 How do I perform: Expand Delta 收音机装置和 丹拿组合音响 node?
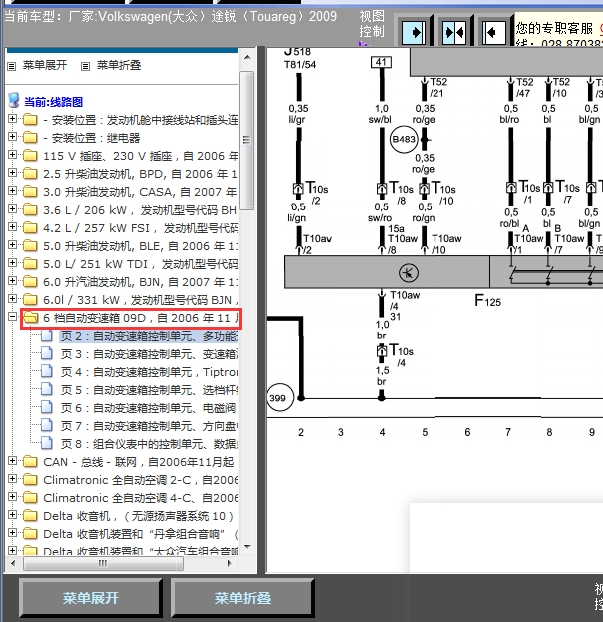12,532
